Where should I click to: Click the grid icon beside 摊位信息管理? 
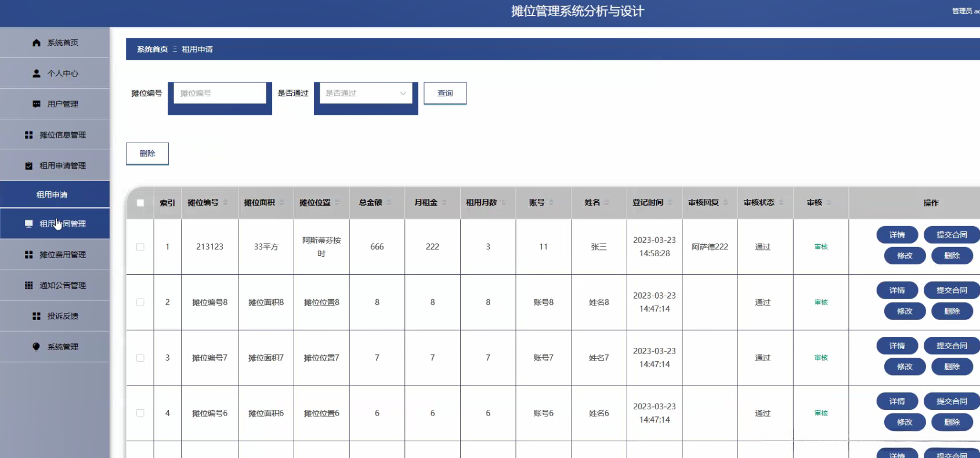[29, 135]
